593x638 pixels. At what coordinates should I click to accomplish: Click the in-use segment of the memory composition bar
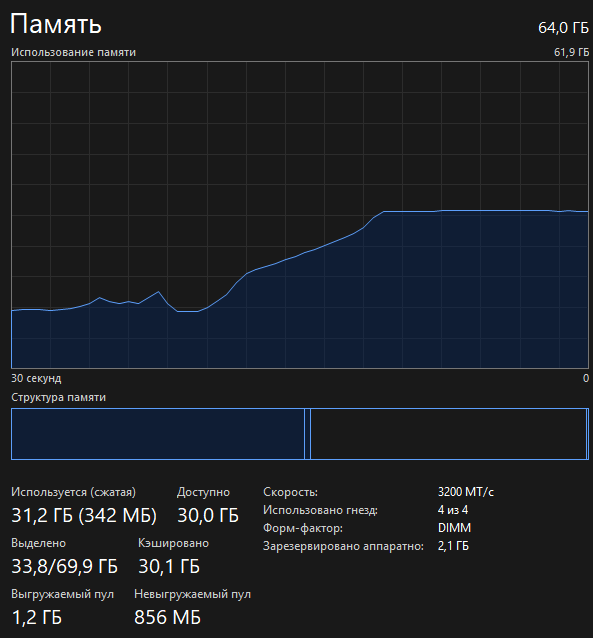point(158,434)
